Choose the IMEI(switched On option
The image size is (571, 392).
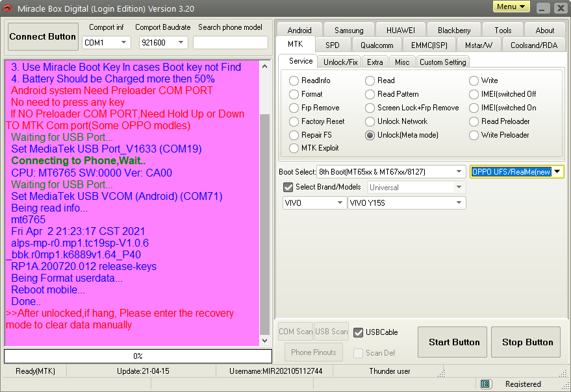[x=474, y=108]
